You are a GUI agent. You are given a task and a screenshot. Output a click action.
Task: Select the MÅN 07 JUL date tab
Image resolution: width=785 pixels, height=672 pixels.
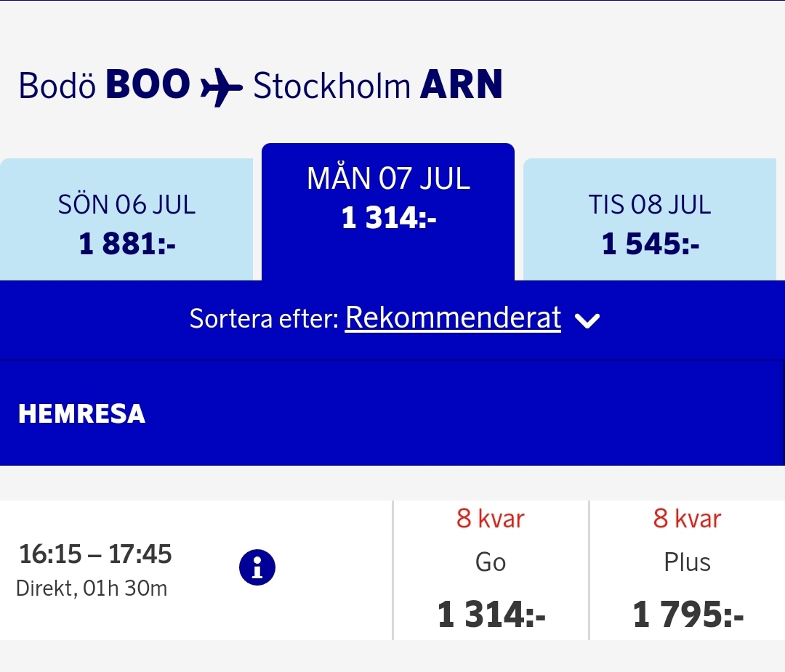point(388,198)
